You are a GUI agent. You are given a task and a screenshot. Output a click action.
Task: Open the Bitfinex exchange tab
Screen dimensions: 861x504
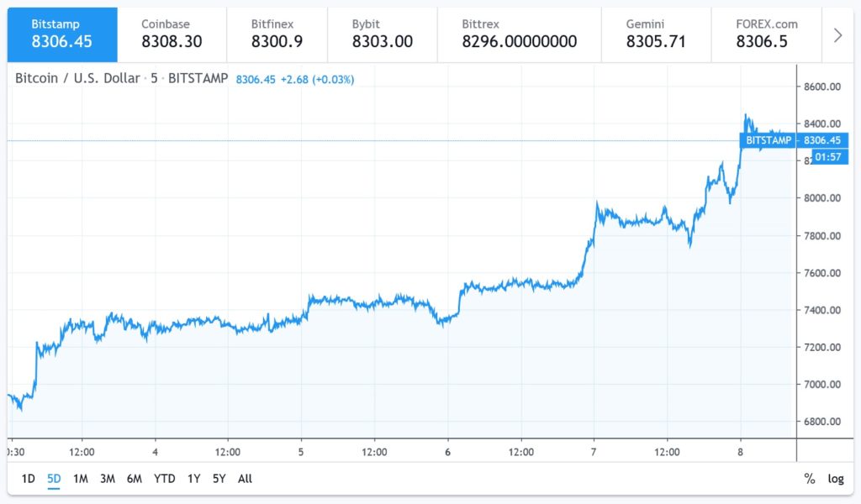(x=282, y=34)
